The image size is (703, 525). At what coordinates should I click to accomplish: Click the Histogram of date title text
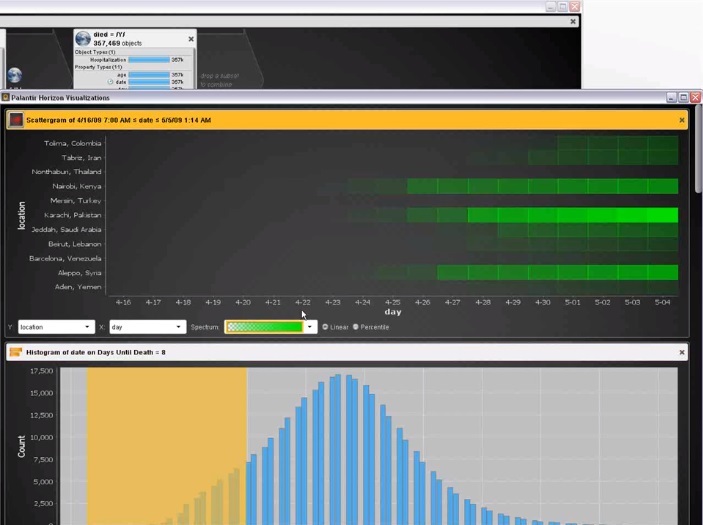(x=95, y=352)
